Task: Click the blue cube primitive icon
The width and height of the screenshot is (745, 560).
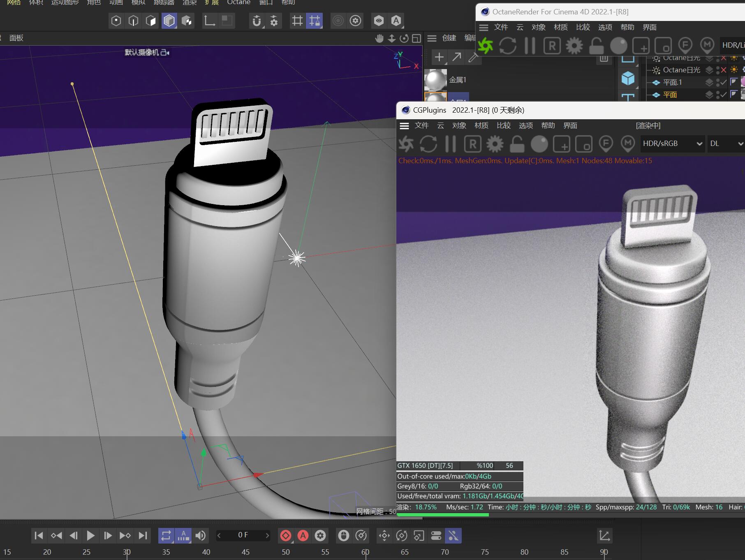Action: pos(628,78)
